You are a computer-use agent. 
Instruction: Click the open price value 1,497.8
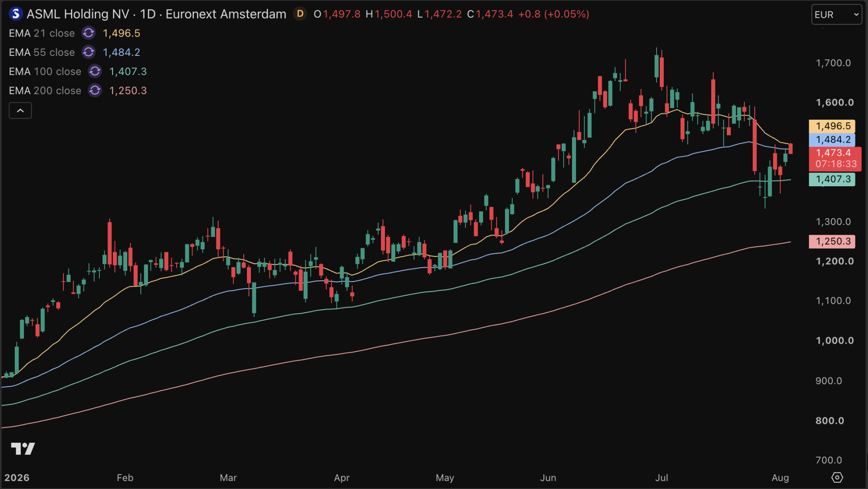point(342,14)
